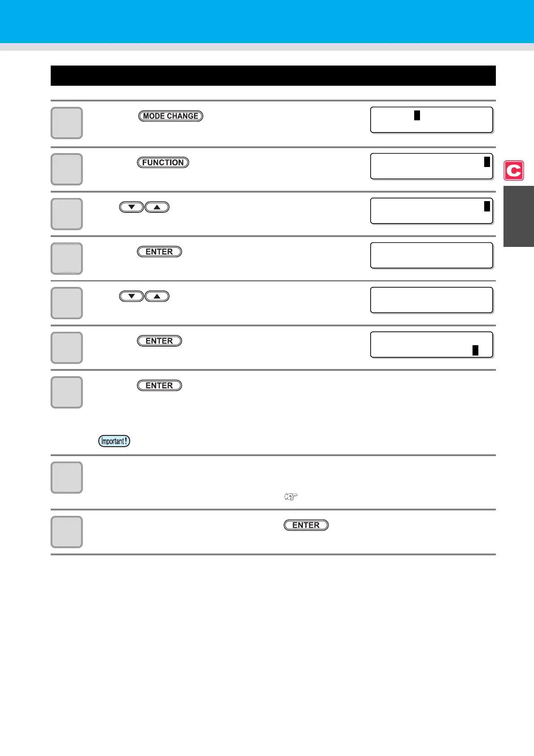Click the MODE CHANGE key icon
This screenshot has height=756, width=534.
point(171,116)
